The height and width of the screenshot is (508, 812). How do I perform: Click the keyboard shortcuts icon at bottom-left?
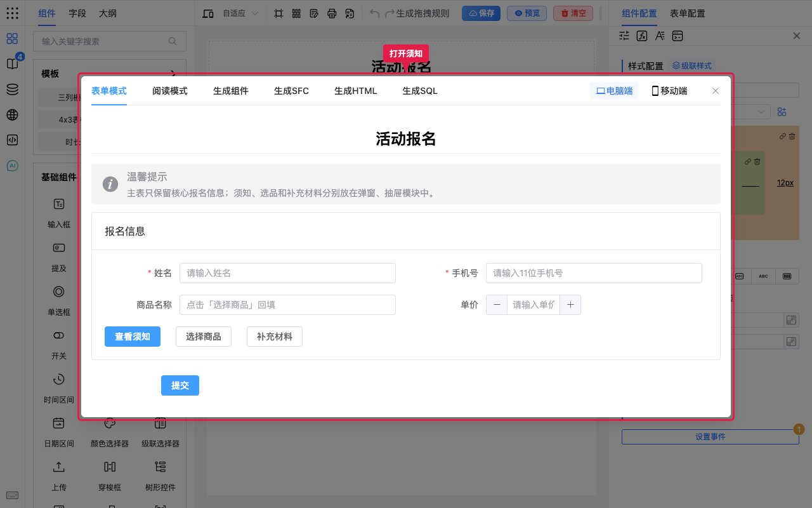(12, 495)
